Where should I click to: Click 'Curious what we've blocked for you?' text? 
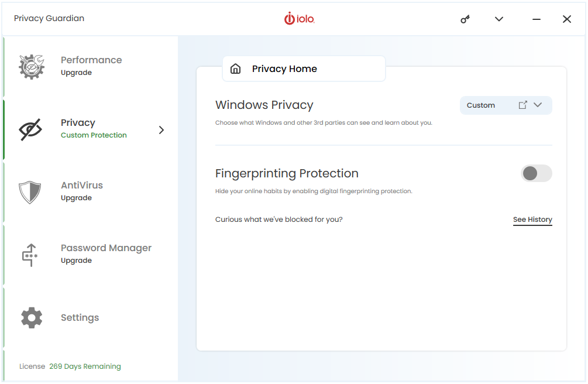[x=278, y=220]
